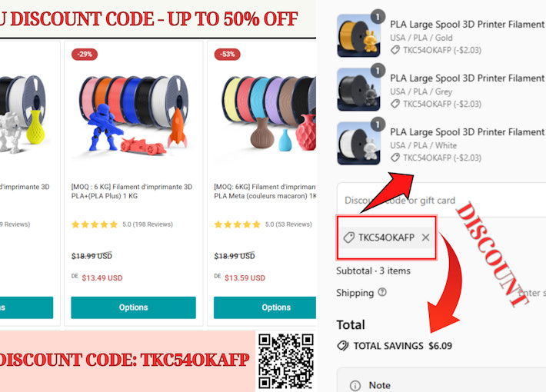Click the Shipping help question mark icon
Screen dimensions: 546x392
[x=382, y=292]
